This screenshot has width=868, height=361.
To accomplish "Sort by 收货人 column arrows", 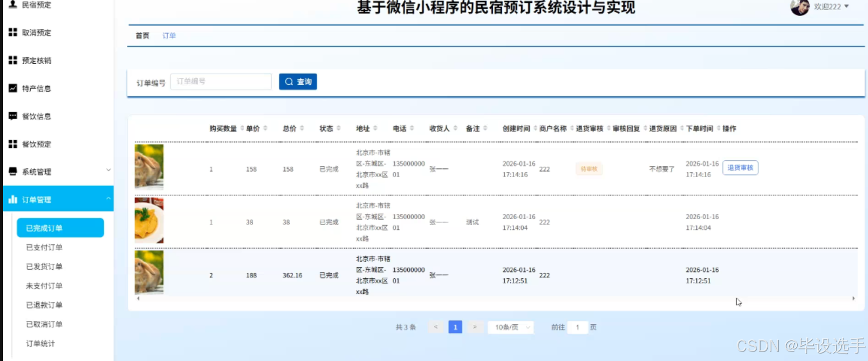I will click(456, 128).
